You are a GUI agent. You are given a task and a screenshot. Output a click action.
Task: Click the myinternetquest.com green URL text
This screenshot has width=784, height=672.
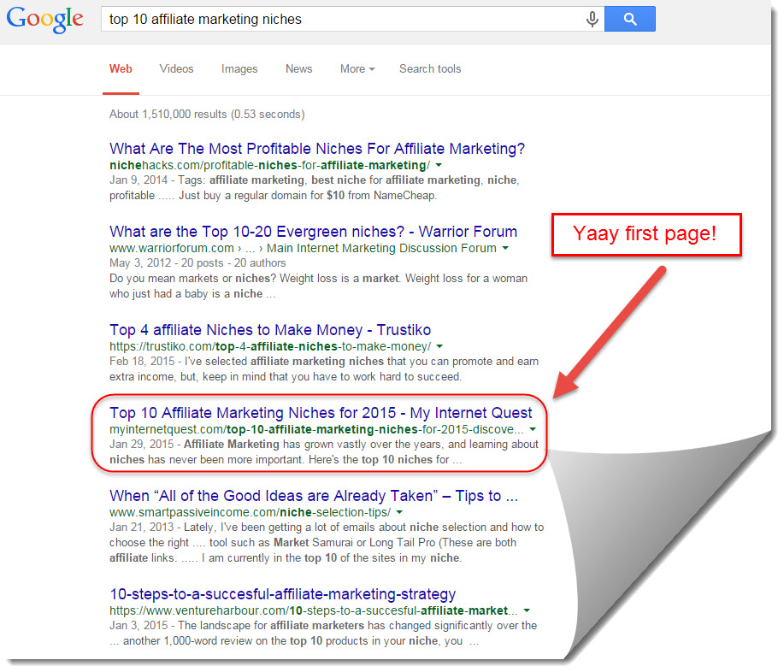[x=316, y=429]
